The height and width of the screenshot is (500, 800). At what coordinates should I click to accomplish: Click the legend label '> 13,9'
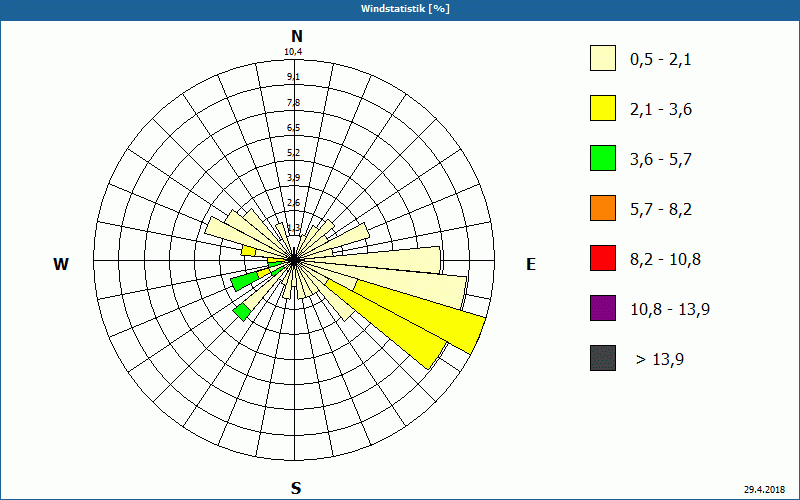(x=660, y=360)
